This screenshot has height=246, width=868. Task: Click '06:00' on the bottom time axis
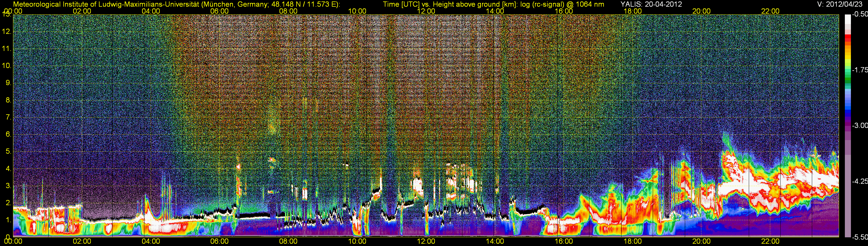pyautogui.click(x=219, y=241)
